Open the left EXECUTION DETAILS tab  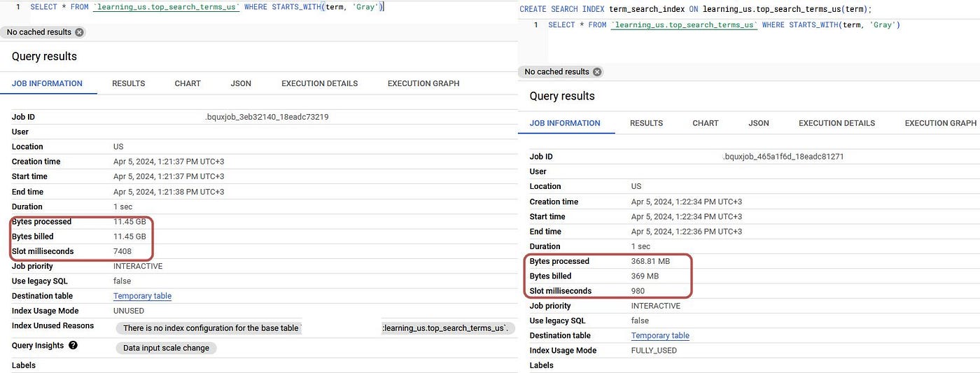point(319,83)
